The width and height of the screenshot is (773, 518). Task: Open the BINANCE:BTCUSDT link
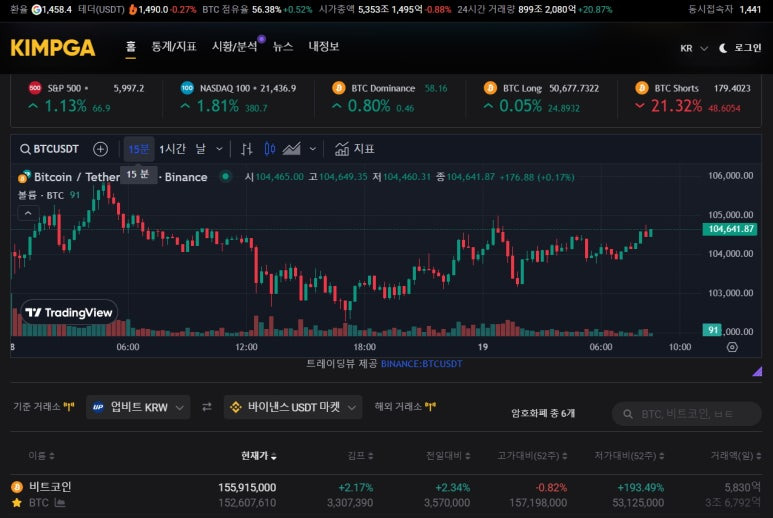point(422,364)
